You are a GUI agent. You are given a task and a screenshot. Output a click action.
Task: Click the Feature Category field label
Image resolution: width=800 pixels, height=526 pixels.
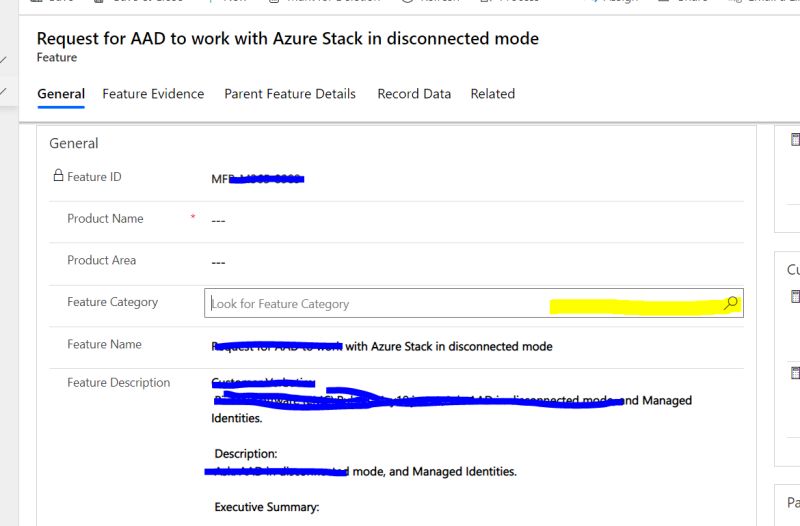(112, 302)
